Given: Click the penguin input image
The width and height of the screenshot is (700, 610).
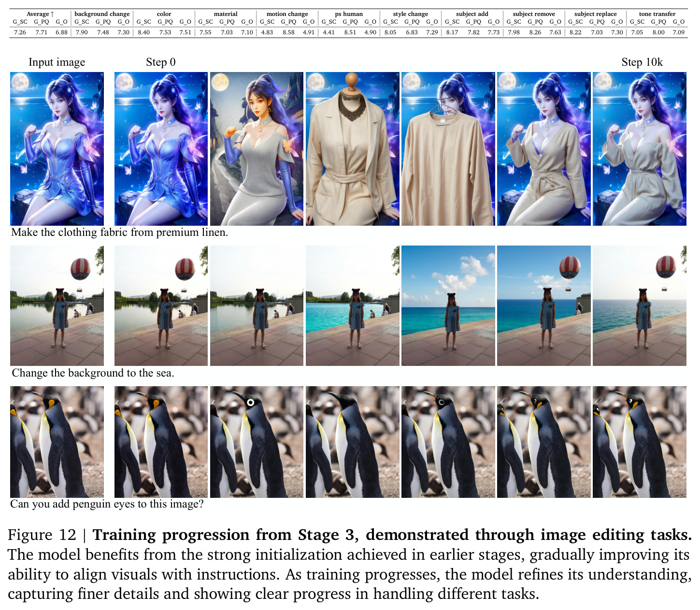Looking at the screenshot, I should (x=57, y=442).
